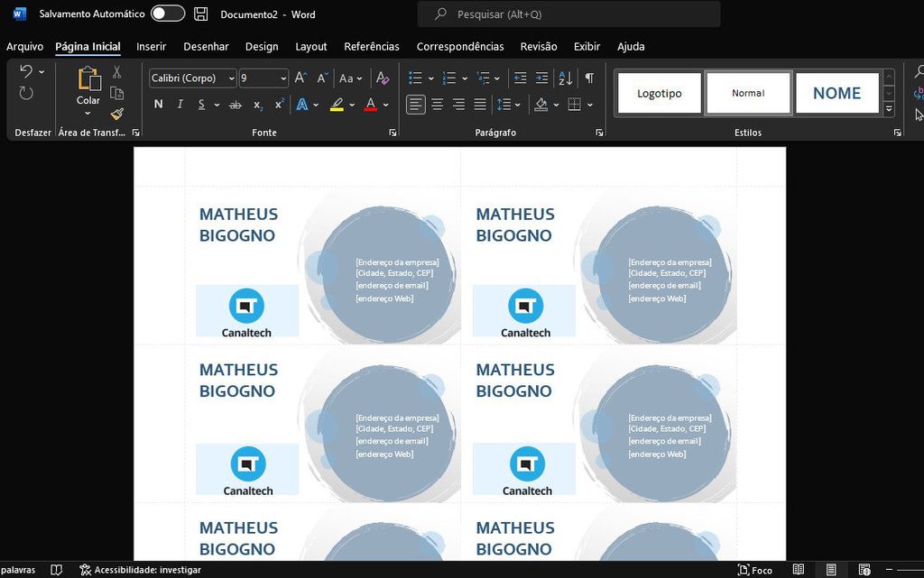Apply the Normal style
The width and height of the screenshot is (924, 578).
[748, 93]
